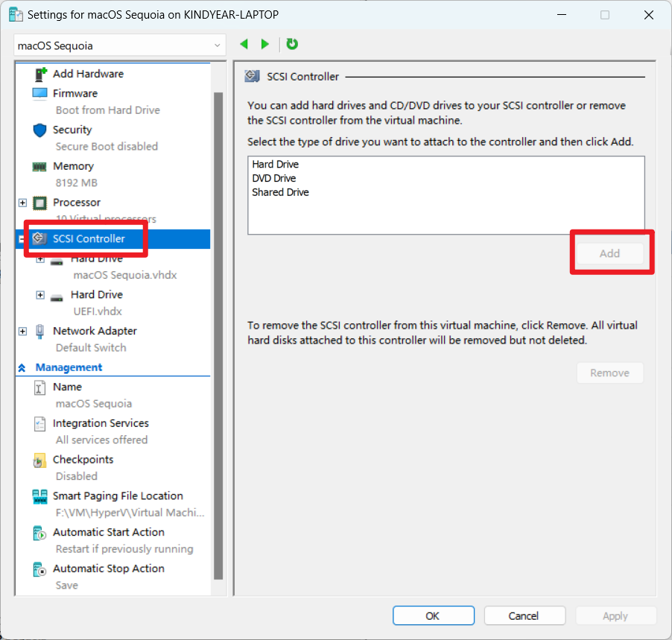Open Automatic Stop Action settings
Image resolution: width=672 pixels, height=640 pixels.
click(109, 568)
